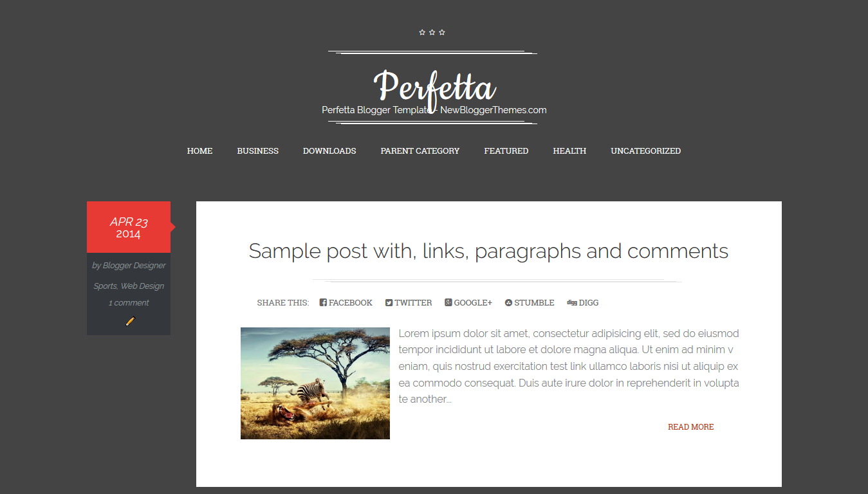Screen dimensions: 868x494
Task: Click the three stars header decoration
Action: pos(432,32)
